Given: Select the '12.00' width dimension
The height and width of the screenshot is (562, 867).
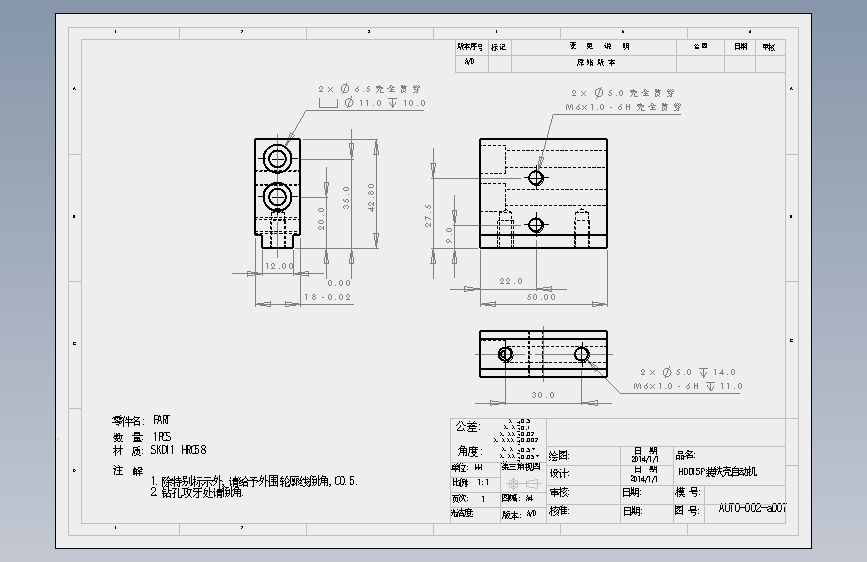Looking at the screenshot, I should tap(279, 266).
